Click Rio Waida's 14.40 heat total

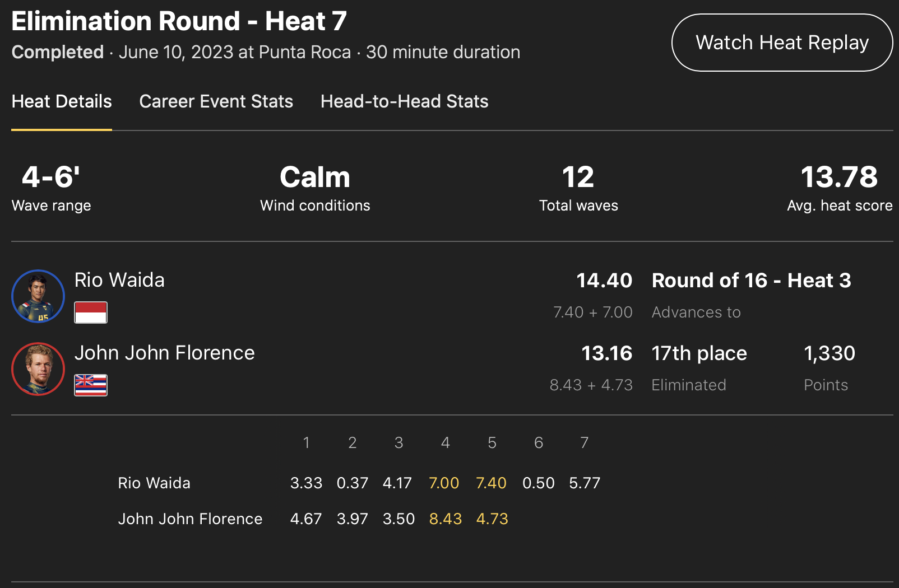point(604,281)
